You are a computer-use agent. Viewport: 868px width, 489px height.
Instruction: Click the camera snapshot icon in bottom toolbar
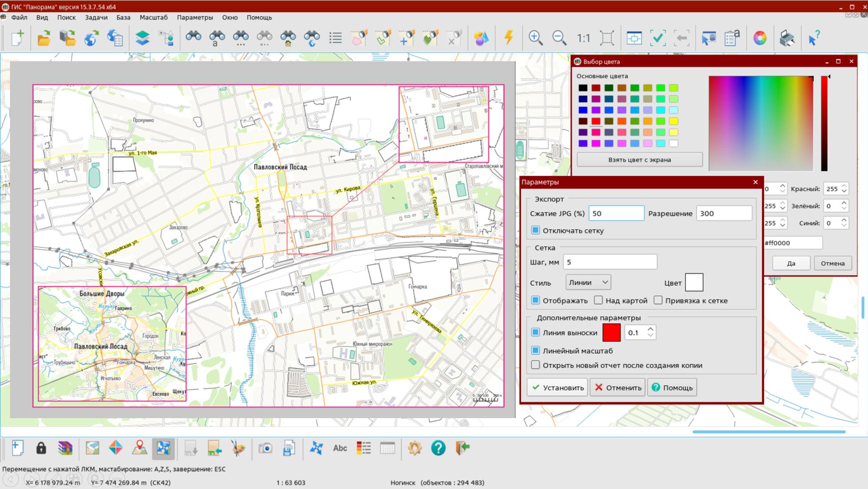coord(265,448)
